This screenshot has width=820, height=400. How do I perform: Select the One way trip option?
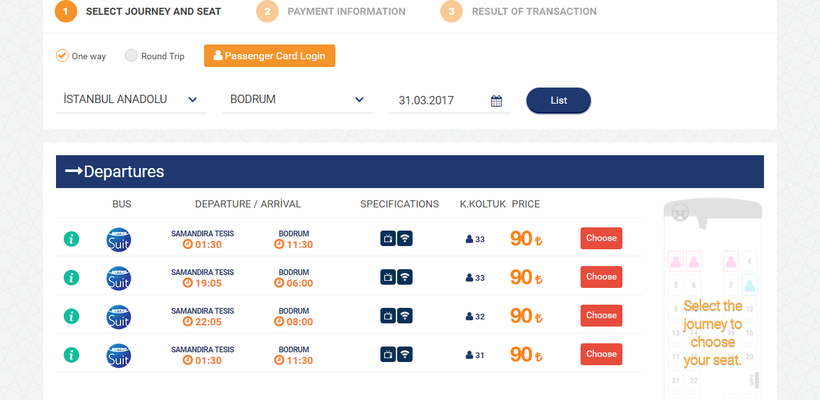pos(62,56)
